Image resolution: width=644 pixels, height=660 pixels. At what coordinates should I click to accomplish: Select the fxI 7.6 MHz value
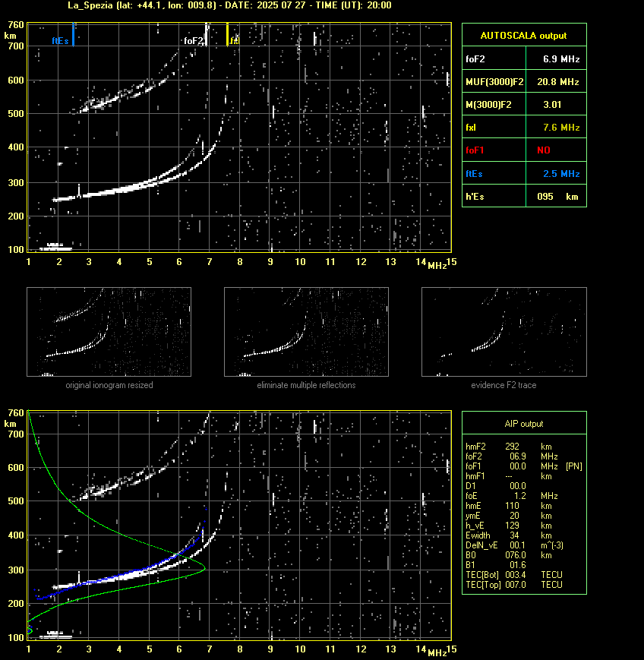(561, 127)
